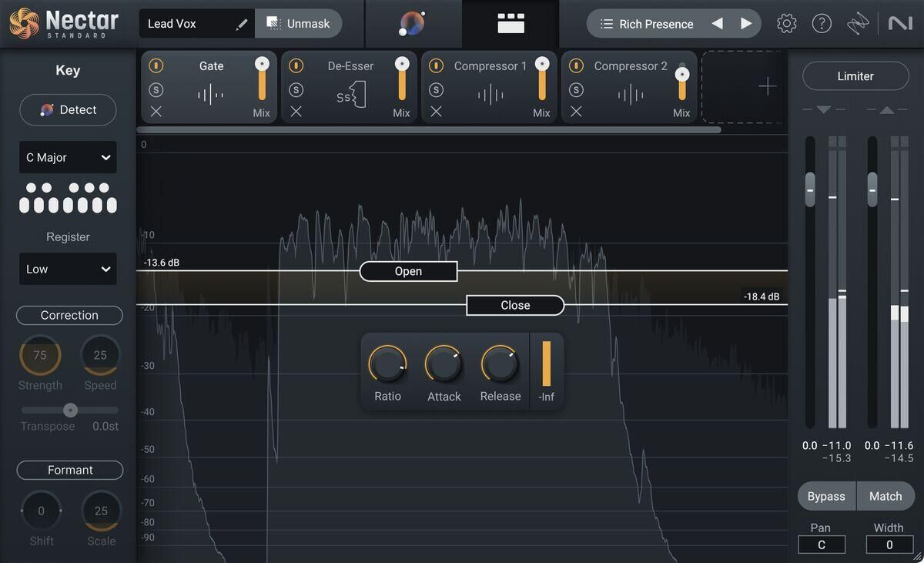
Task: Select previous preset arrow
Action: tap(717, 24)
